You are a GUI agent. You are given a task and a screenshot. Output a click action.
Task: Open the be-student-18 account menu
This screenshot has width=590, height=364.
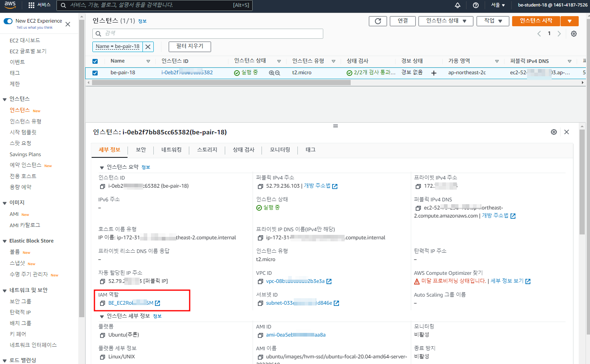[552, 5]
